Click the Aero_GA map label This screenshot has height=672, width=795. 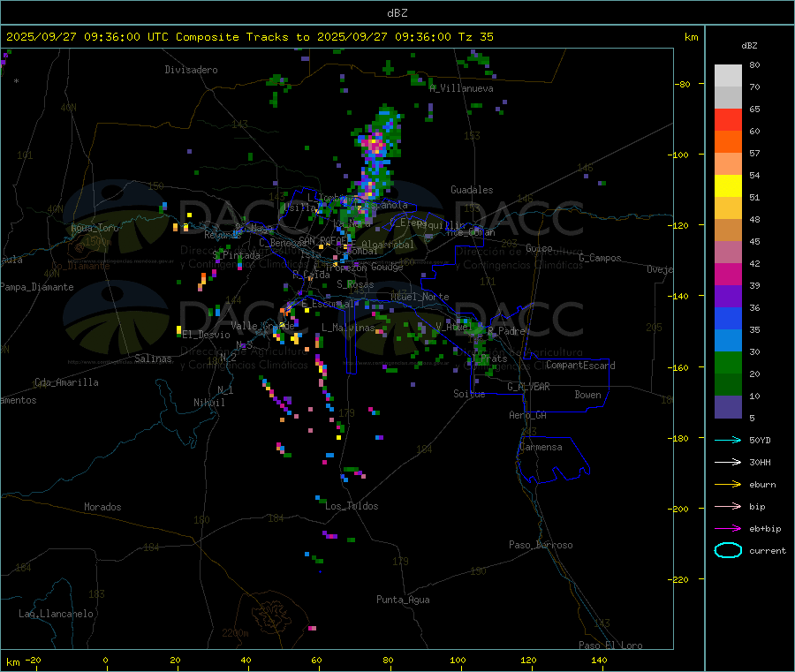[x=528, y=415]
